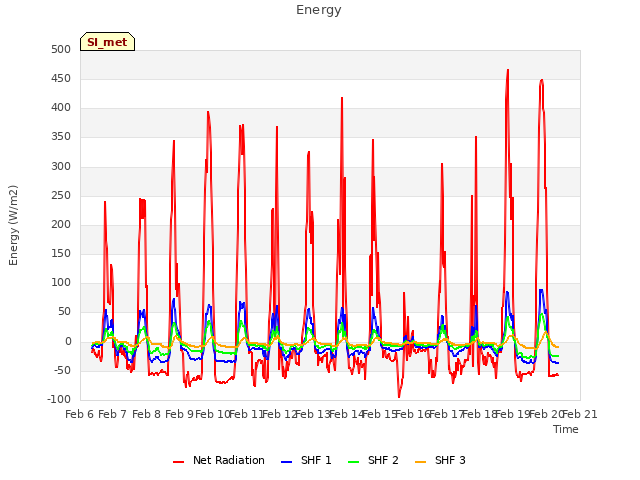Click the 500 y-axis tick label
640x480 pixels.
pyautogui.click(x=61, y=50)
